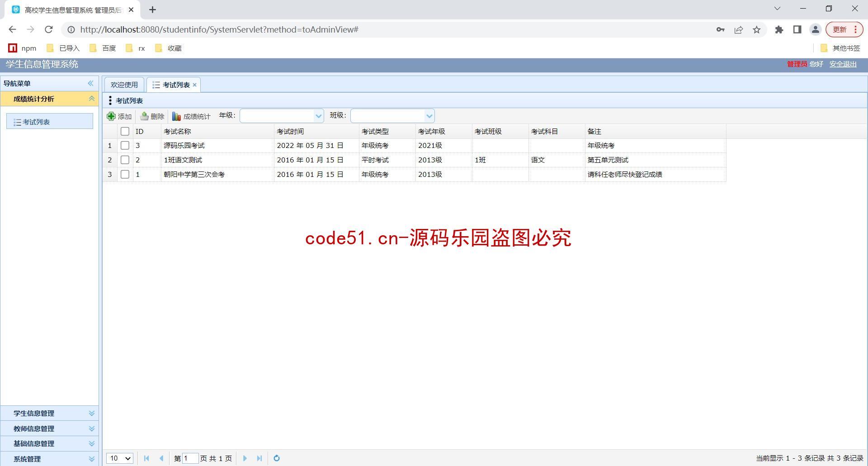The width and height of the screenshot is (868, 466).
Task: Collapse the navigation menu with double-arrow icon
Action: click(x=90, y=83)
